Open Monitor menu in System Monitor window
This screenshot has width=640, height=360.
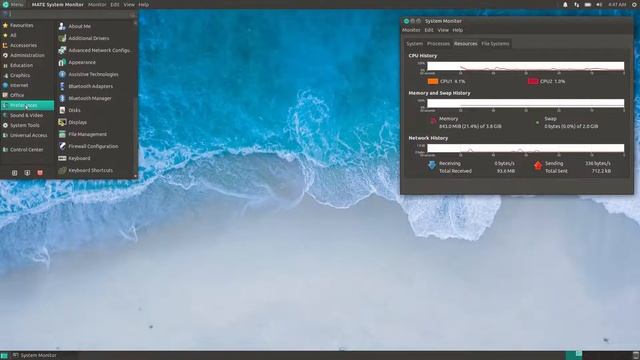point(411,30)
